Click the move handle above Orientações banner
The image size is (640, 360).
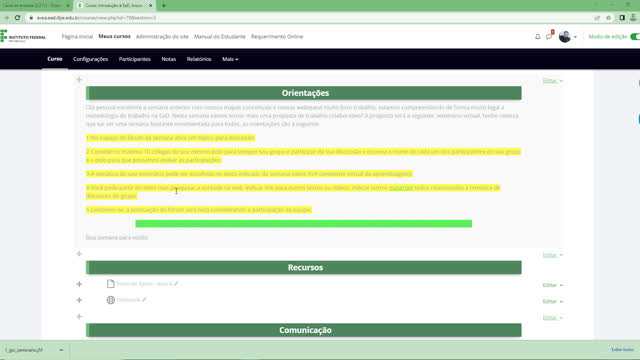(79, 80)
